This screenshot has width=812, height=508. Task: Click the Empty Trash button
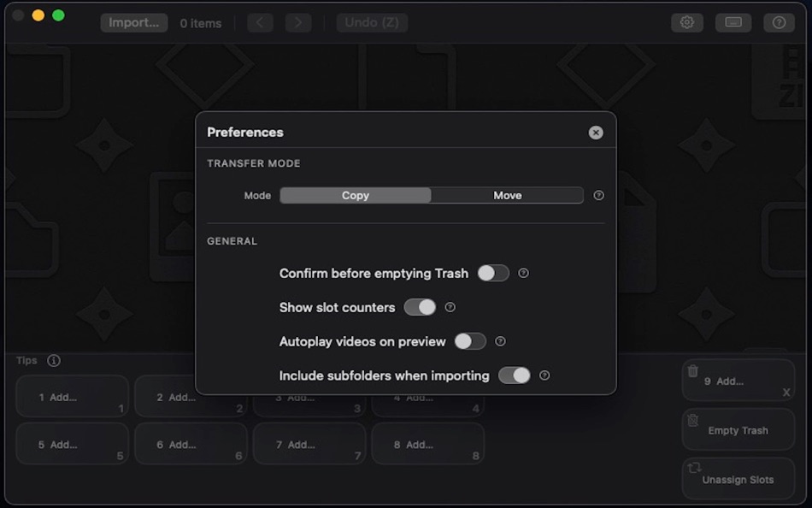[x=738, y=430]
